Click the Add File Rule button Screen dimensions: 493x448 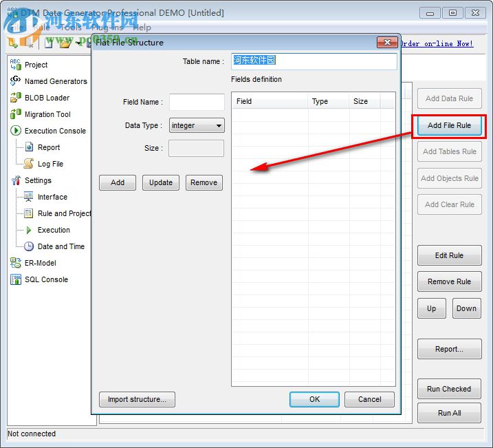[449, 125]
